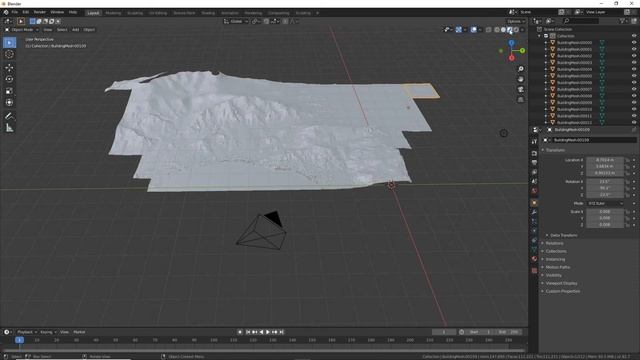Activate the 3D Cursor tool
The width and height of the screenshot is (640, 360).
click(x=9, y=54)
